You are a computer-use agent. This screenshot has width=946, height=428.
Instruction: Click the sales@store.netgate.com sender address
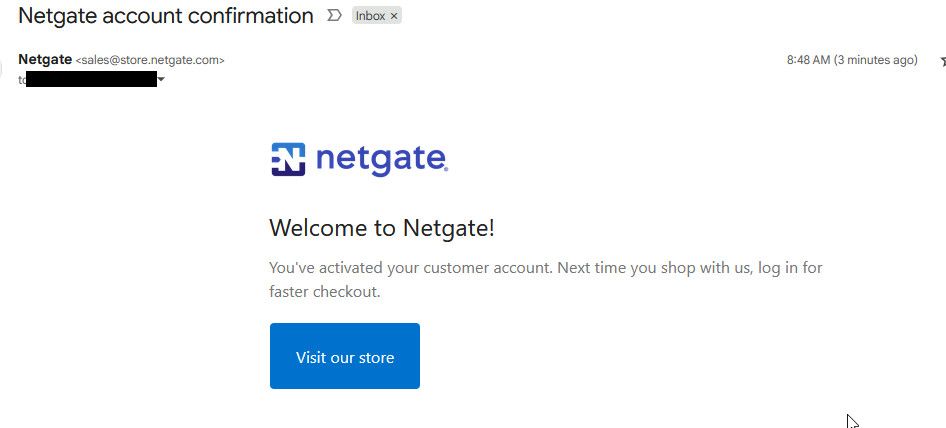pos(150,60)
